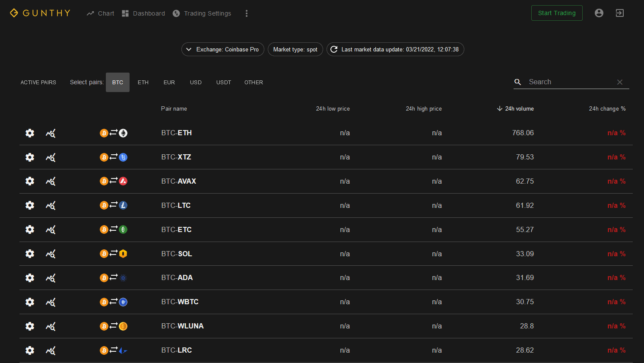
Task: Open settings gear for BTC-ETH pair
Action: 30,133
